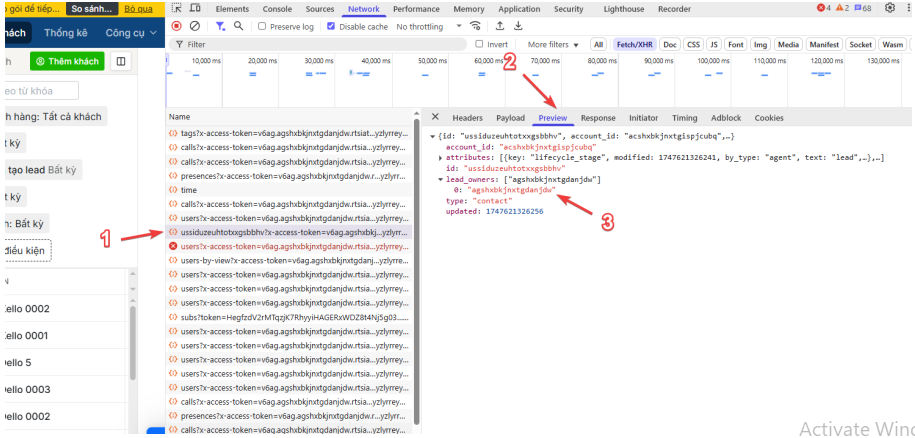Uncheck the Disable cache checkbox
Screen dimensions: 915x438
[x=331, y=27]
